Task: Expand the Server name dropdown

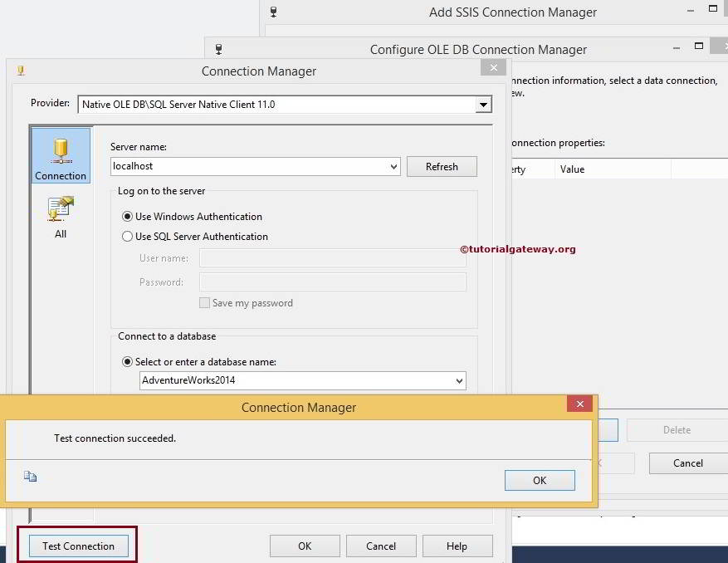Action: 393,166
